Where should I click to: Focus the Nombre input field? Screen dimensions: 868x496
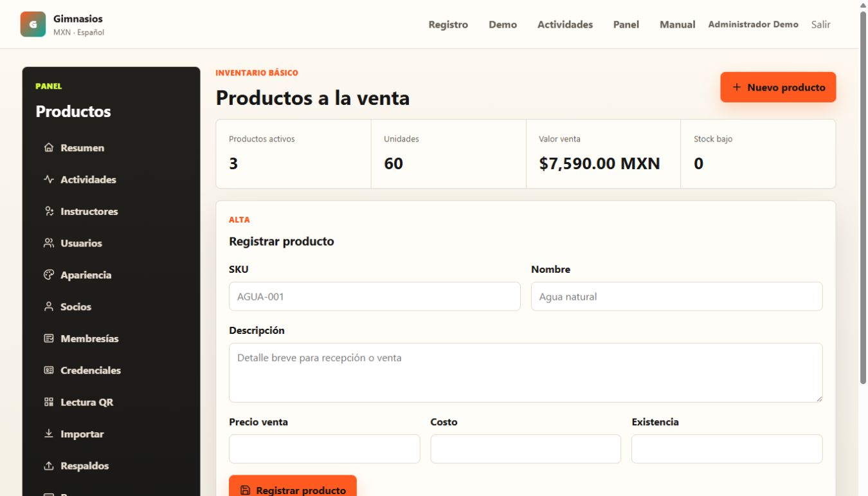[677, 297]
